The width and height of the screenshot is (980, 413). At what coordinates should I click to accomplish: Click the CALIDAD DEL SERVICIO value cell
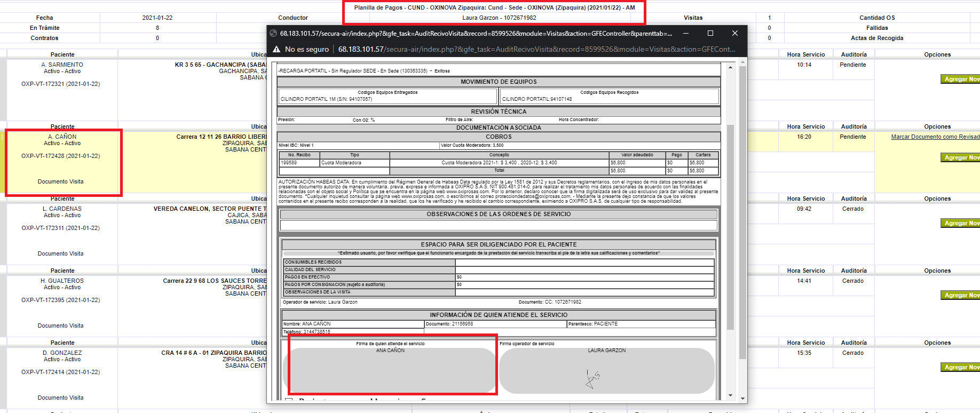pyautogui.click(x=584, y=270)
